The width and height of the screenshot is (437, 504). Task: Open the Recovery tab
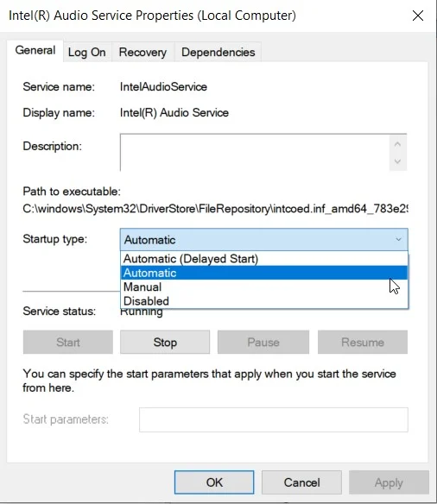(142, 52)
